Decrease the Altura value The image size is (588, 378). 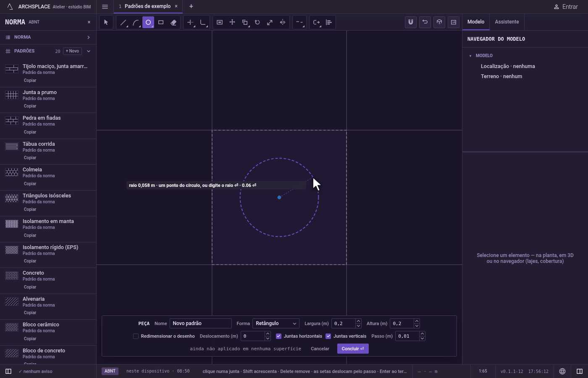417,326
